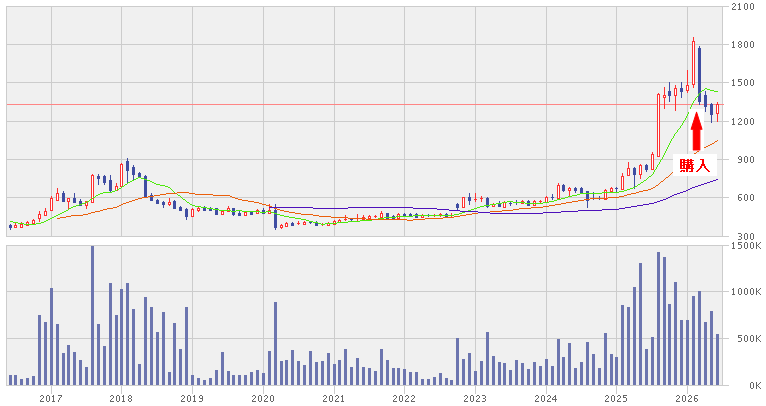
Task: Click the green moving average peak in 2026
Action: click(705, 89)
